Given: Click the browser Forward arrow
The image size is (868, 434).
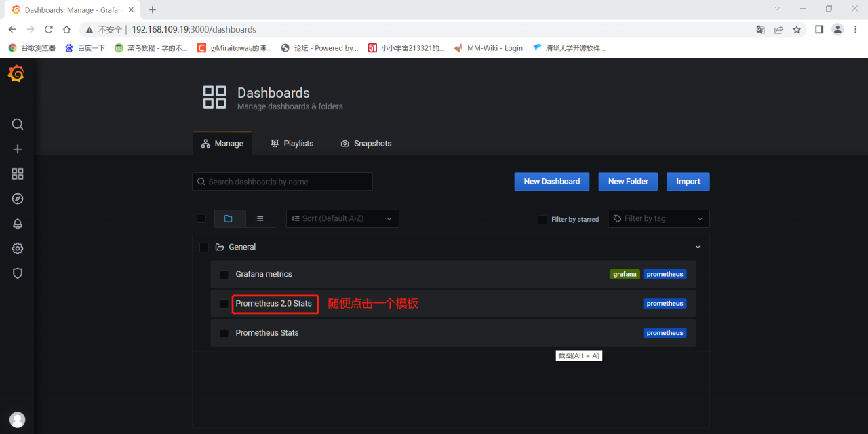Looking at the screenshot, I should tap(31, 30).
